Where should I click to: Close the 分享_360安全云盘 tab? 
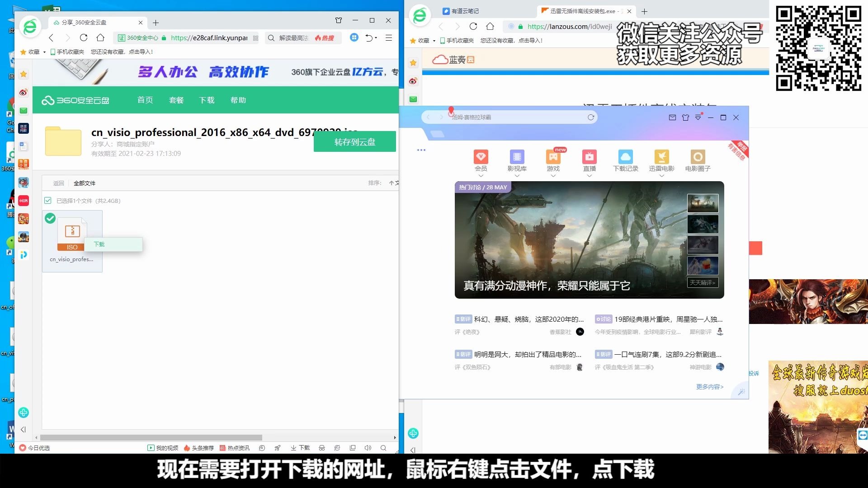(141, 23)
